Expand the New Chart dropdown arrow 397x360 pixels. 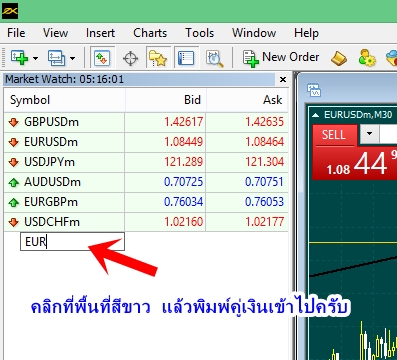click(x=35, y=58)
